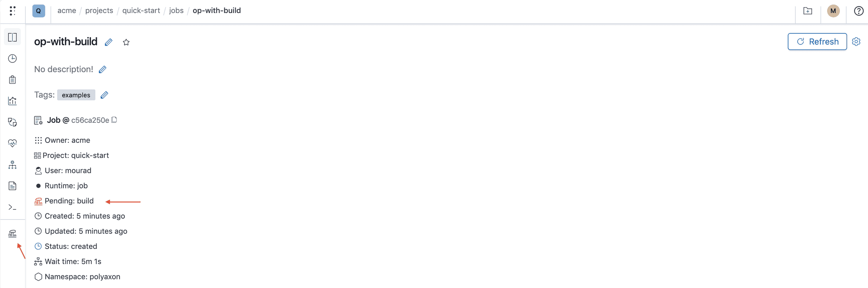The image size is (868, 288).
Task: Navigate to the jobs breadcrumb
Action: click(176, 11)
